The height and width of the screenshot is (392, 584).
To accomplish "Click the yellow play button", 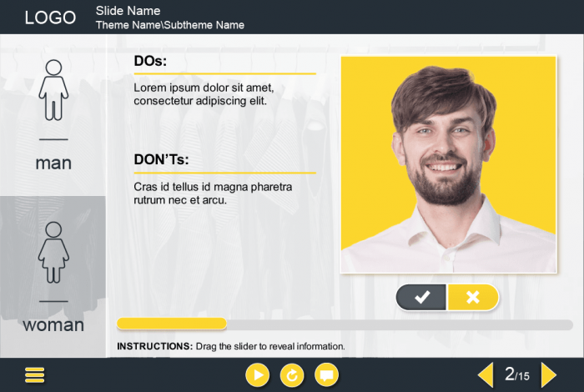I will coord(257,374).
